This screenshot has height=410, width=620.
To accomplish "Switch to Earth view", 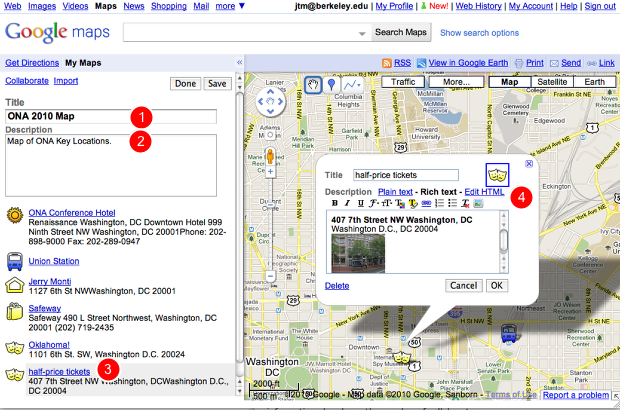I will (594, 82).
